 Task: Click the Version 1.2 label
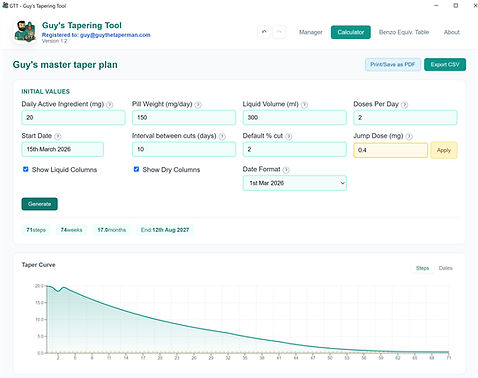tap(54, 41)
